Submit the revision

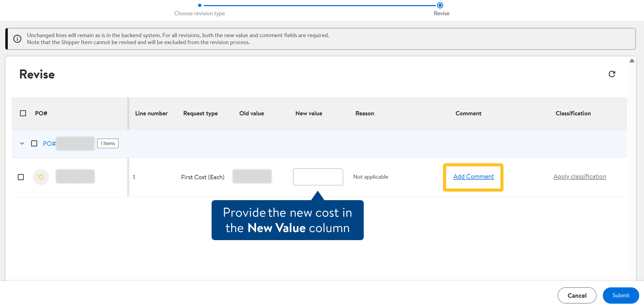tap(621, 295)
